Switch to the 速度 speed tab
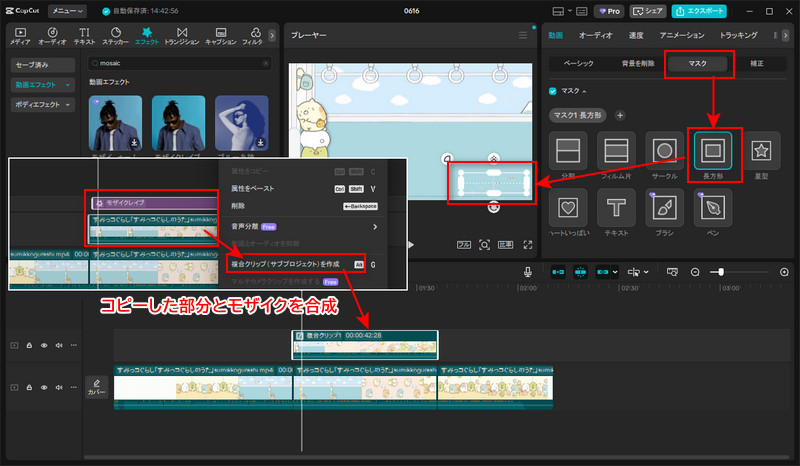 click(636, 35)
